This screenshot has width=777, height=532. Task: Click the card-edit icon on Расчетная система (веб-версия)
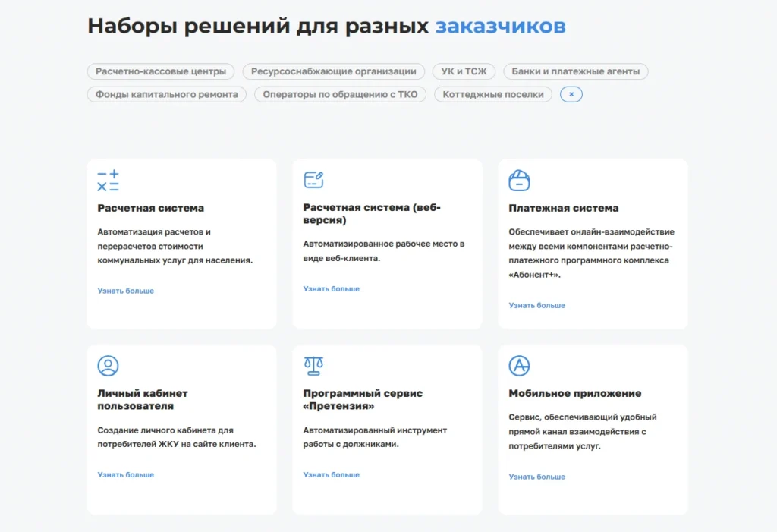[x=313, y=179]
